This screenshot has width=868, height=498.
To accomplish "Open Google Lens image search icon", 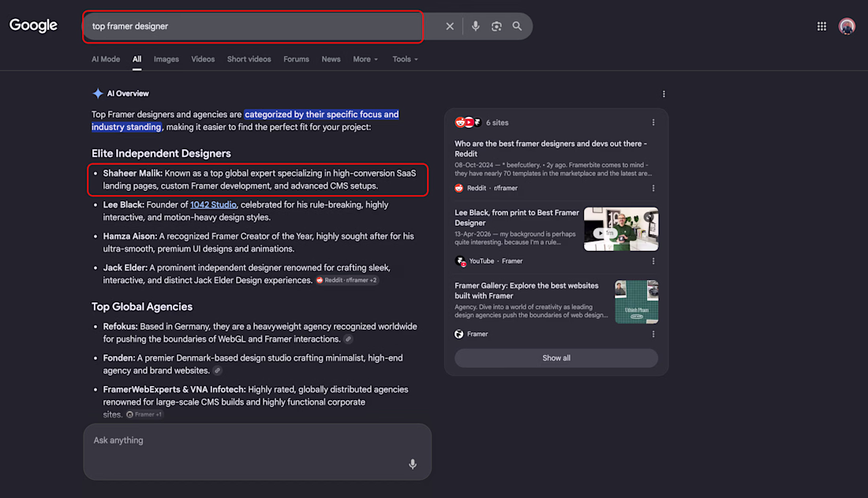I will 496,26.
